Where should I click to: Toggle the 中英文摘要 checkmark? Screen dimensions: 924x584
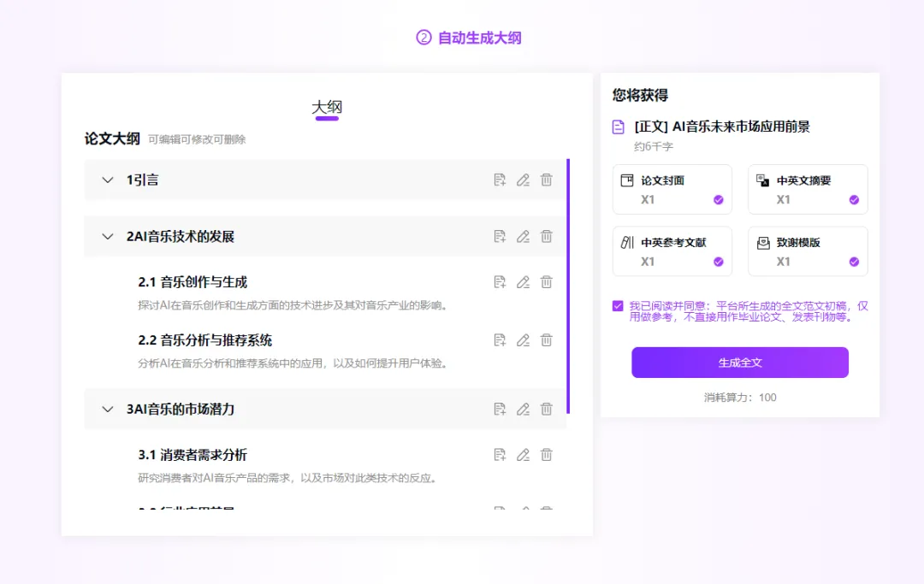[x=854, y=199]
